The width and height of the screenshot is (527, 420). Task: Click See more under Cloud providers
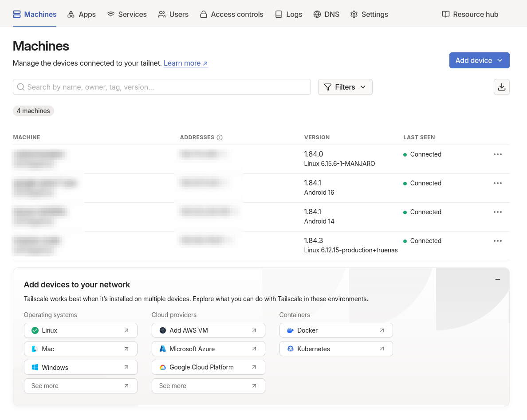[x=208, y=386]
